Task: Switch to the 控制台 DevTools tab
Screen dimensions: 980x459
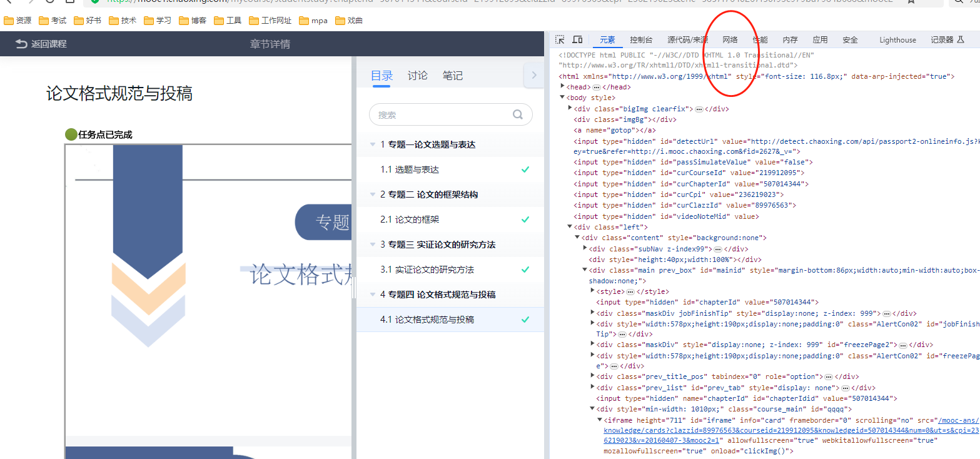Action: [x=641, y=40]
